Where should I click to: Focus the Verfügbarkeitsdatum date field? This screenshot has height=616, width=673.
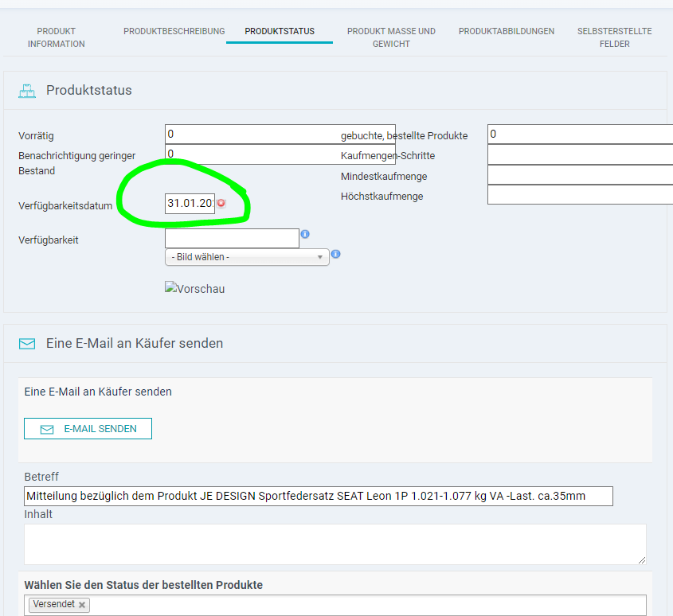190,204
